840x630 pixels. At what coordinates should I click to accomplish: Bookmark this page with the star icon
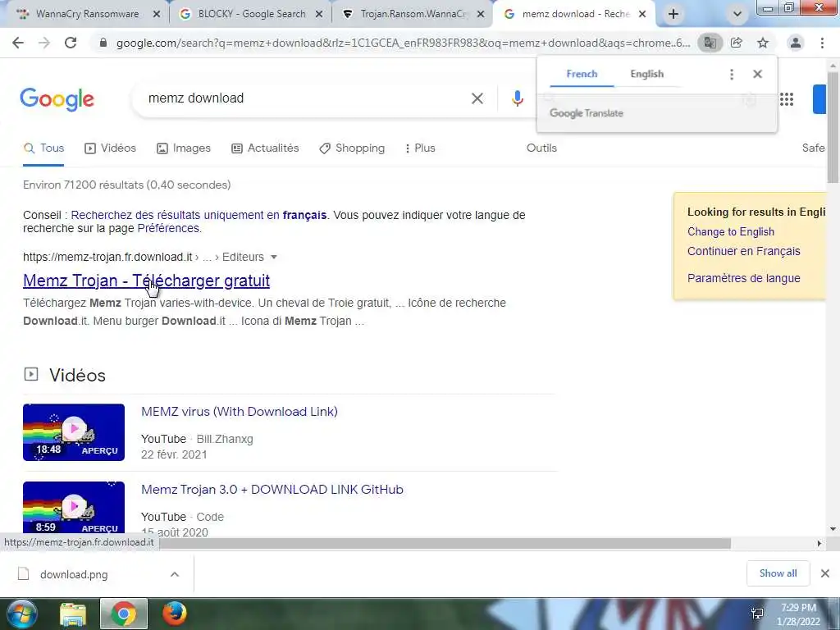763,43
